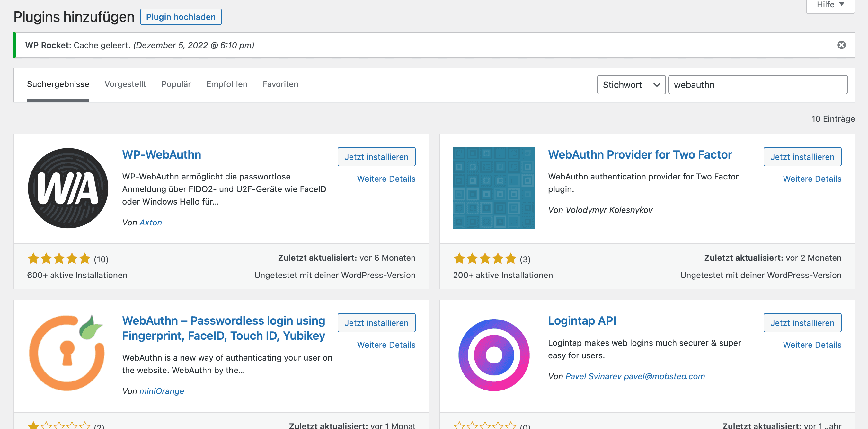Viewport: 868px width, 429px height.
Task: Switch to the Vorgestellt tab
Action: click(x=125, y=84)
